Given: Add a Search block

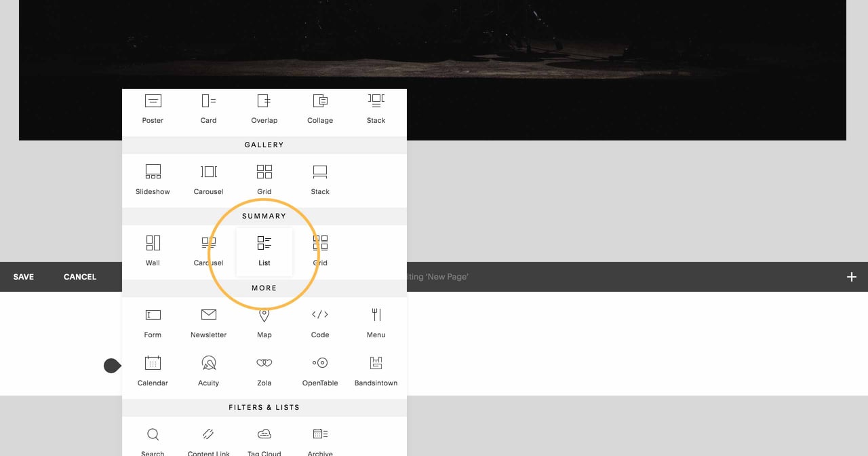Looking at the screenshot, I should pyautogui.click(x=153, y=438).
